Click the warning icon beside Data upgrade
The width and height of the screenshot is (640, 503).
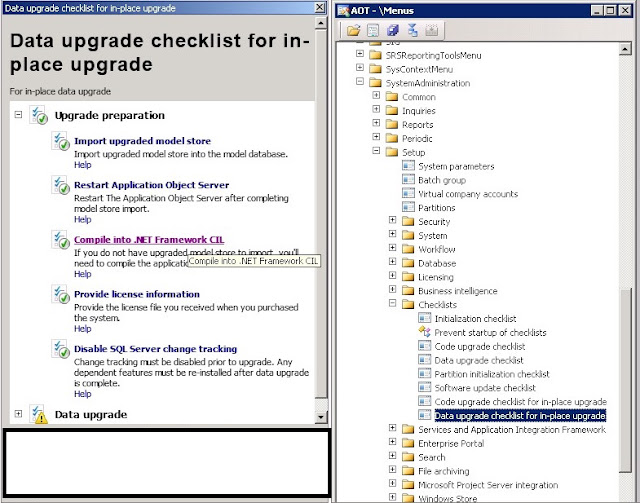39,414
